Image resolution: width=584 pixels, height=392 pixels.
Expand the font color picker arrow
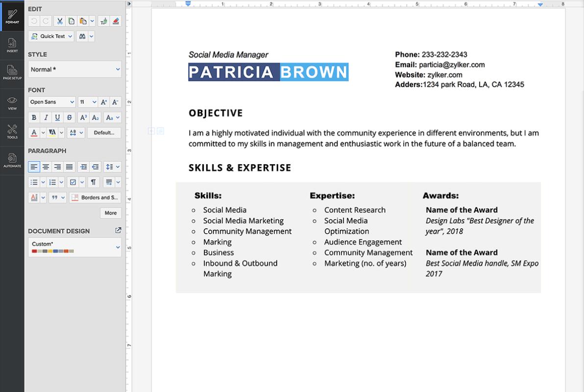(x=43, y=133)
